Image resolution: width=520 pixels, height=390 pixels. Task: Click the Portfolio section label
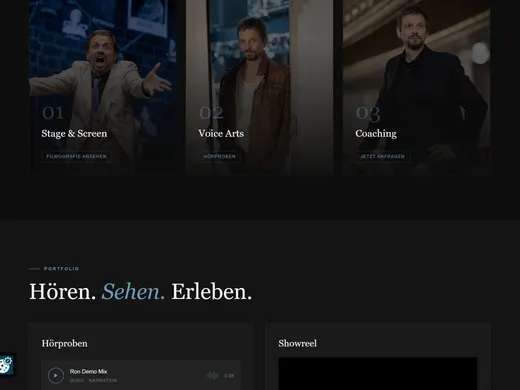[x=62, y=269]
